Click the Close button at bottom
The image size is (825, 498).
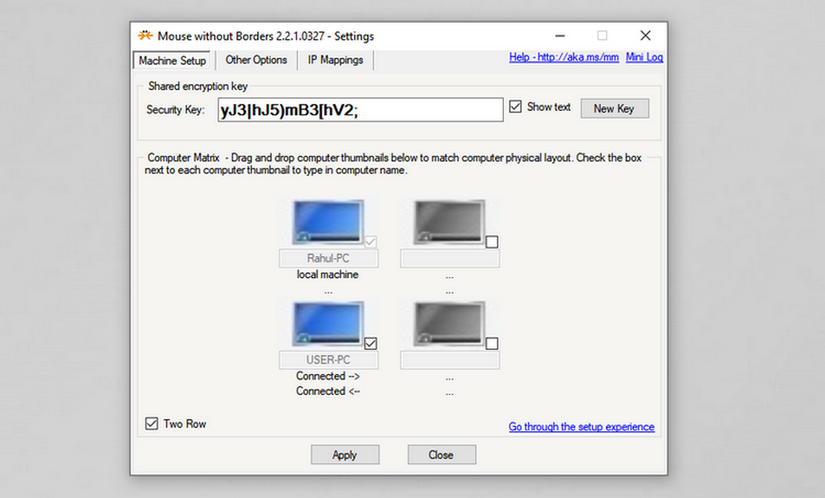[441, 455]
